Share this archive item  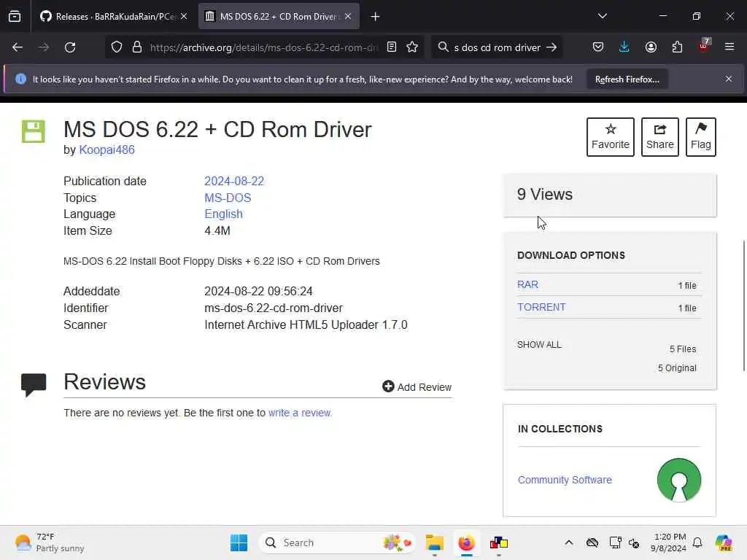pyautogui.click(x=659, y=136)
